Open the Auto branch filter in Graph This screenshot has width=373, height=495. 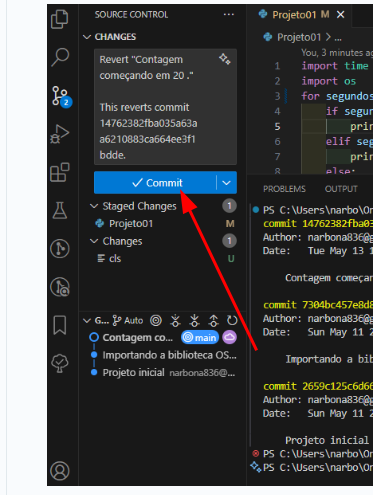coord(128,321)
